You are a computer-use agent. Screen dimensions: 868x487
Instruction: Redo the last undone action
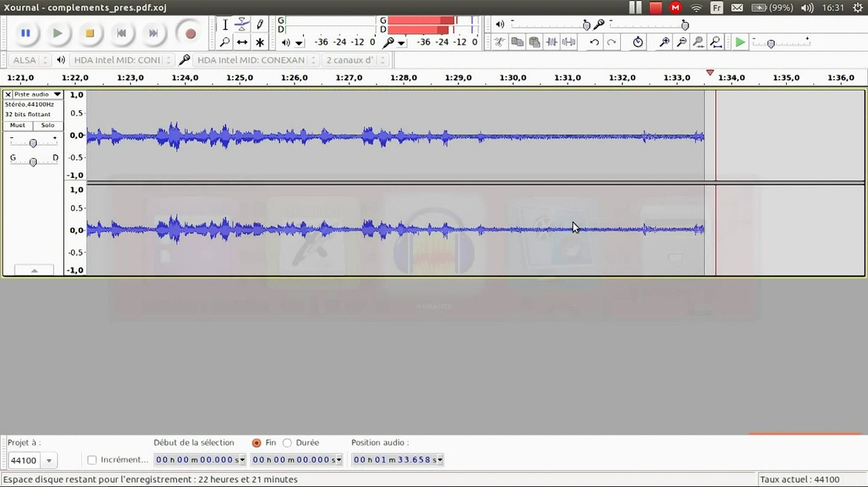point(611,42)
